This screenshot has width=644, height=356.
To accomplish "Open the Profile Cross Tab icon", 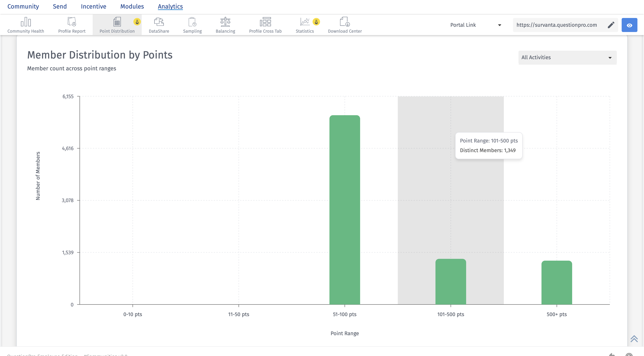I will (x=265, y=22).
